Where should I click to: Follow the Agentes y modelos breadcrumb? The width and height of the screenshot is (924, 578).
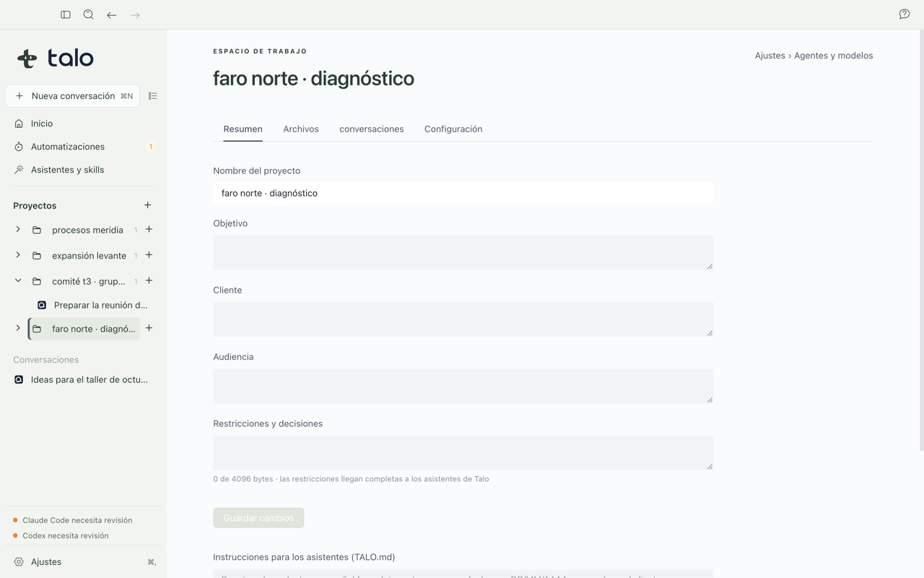pyautogui.click(x=834, y=56)
